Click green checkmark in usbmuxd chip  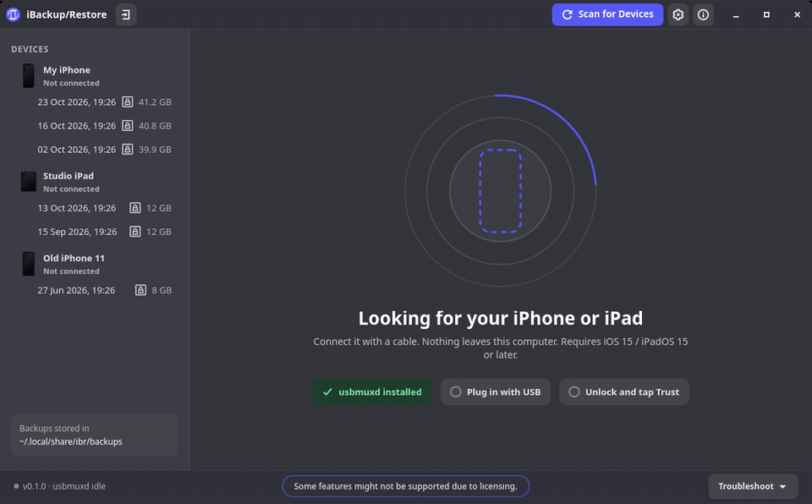(327, 392)
